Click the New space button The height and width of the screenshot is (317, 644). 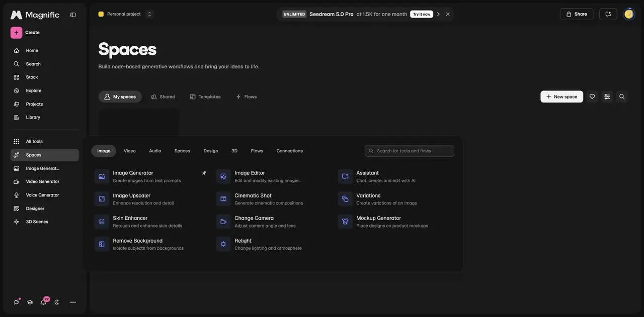[x=562, y=96]
